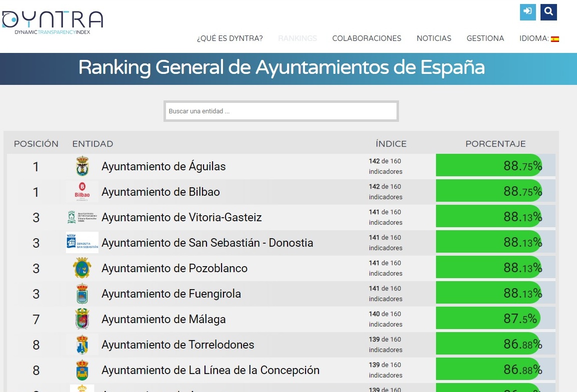Click the Donostia San Sebastián logo
577x392 pixels.
point(82,242)
